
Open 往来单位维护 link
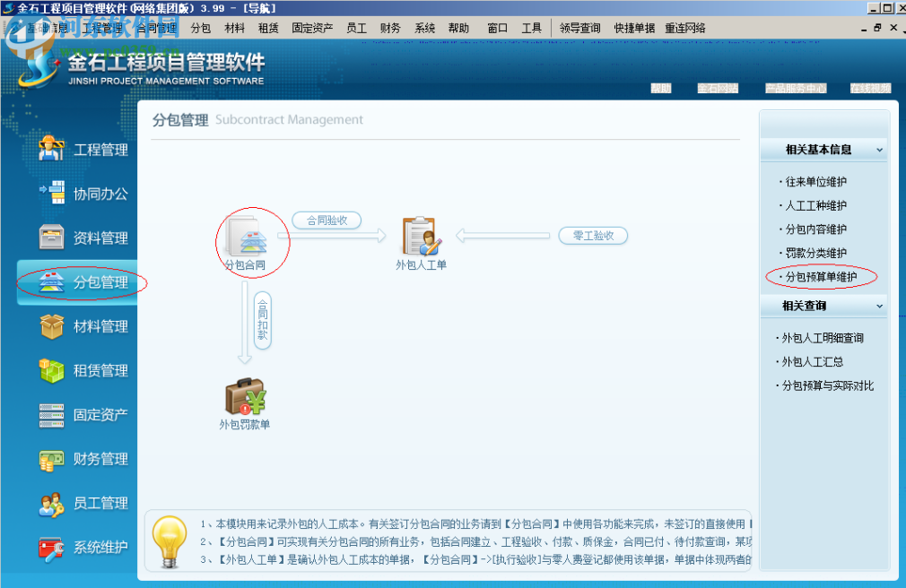(x=815, y=182)
